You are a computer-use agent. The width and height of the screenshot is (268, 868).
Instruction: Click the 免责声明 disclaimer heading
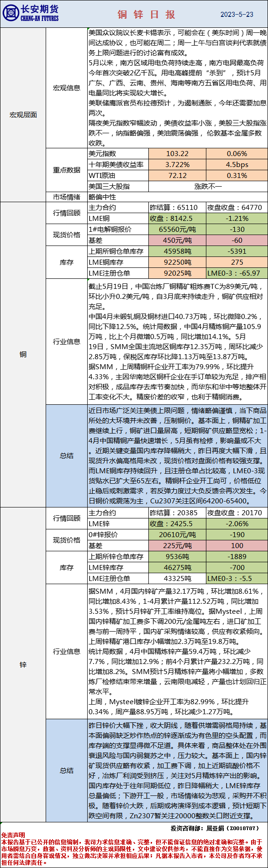click(13, 835)
